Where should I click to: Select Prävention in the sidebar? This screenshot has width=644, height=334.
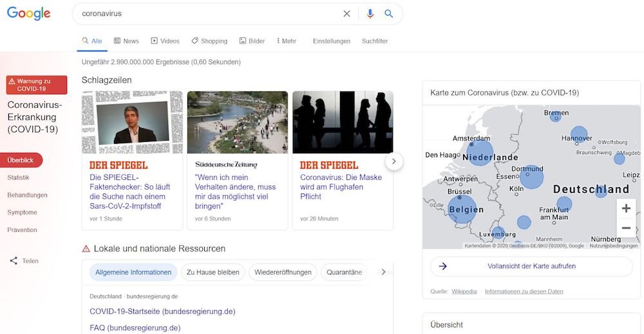pyautogui.click(x=22, y=230)
